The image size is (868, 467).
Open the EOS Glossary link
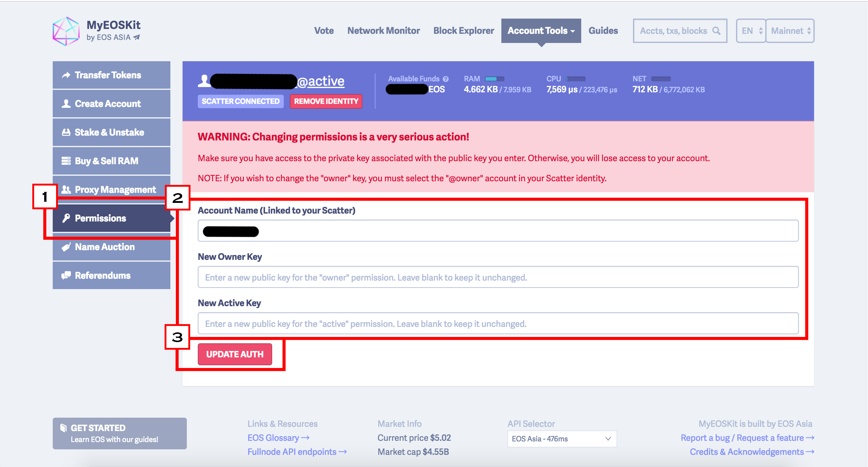[x=278, y=438]
